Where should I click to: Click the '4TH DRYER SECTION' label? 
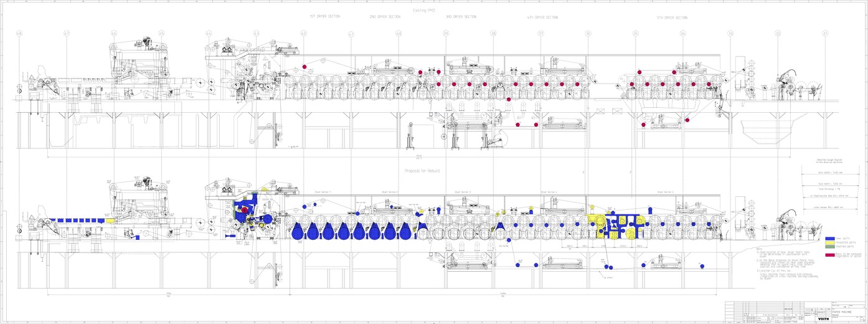pos(542,17)
